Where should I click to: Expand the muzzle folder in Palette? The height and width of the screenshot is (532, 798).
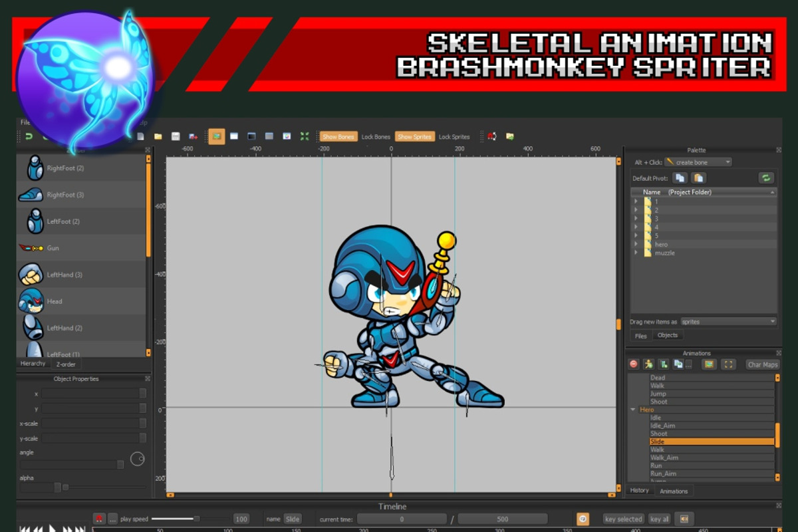point(636,253)
